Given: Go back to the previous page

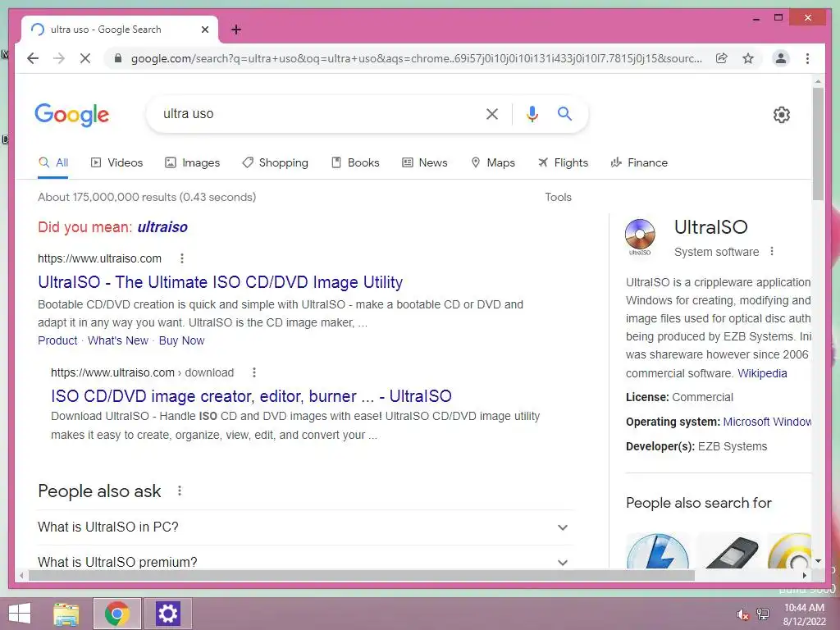Looking at the screenshot, I should pos(33,58).
